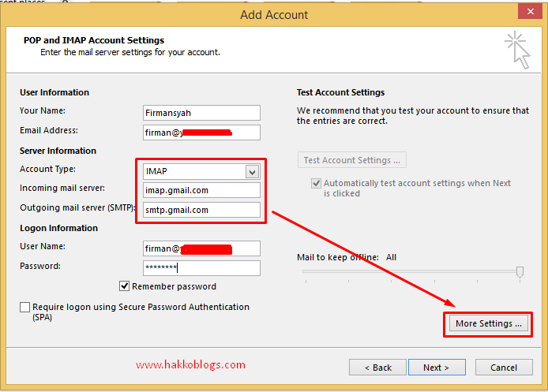Go back with the Back button

tap(377, 368)
